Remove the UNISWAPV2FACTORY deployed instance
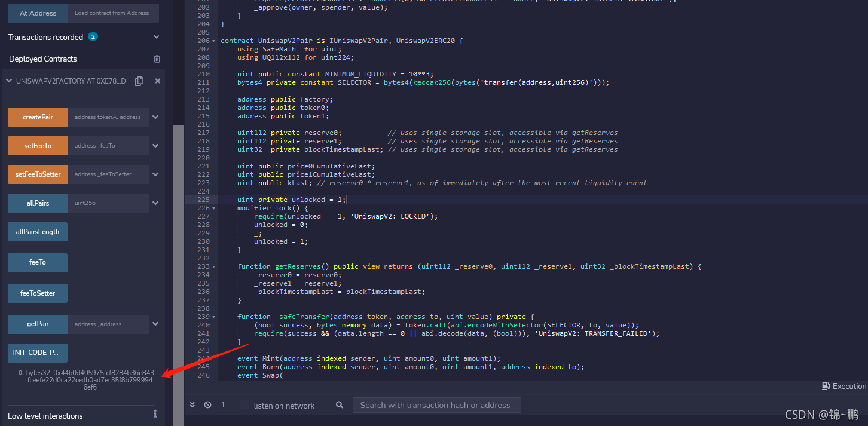 pos(158,81)
